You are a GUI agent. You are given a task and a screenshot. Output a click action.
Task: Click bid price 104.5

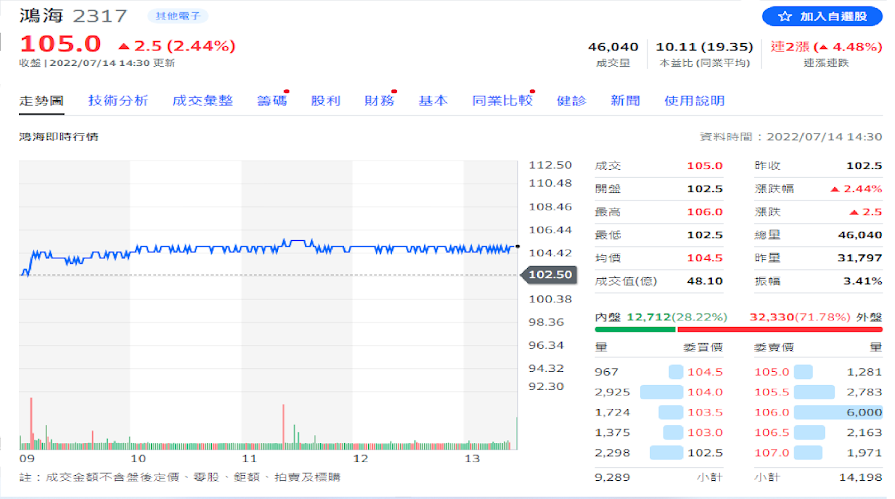705,372
